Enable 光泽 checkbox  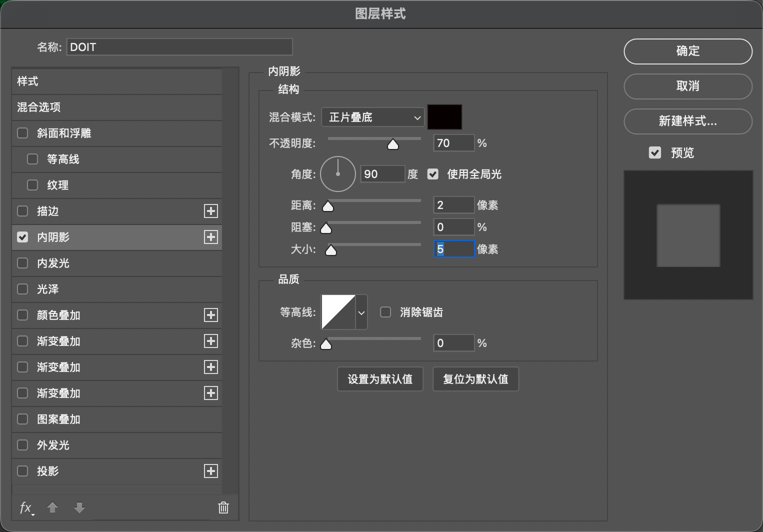[22, 289]
